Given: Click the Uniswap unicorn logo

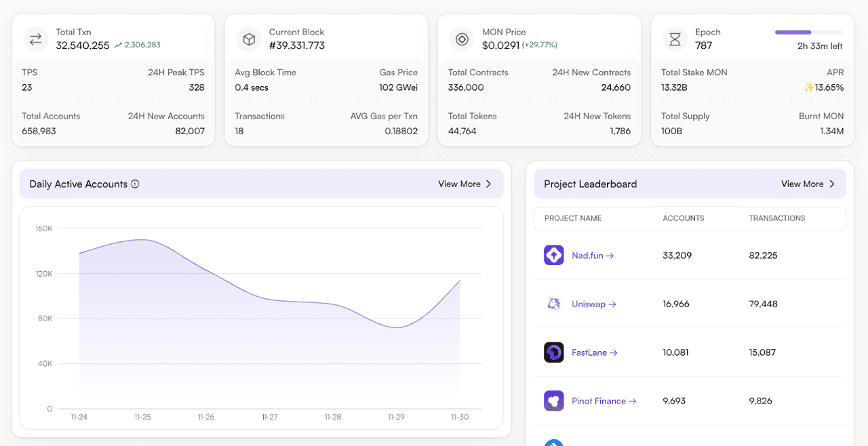Looking at the screenshot, I should (x=554, y=304).
